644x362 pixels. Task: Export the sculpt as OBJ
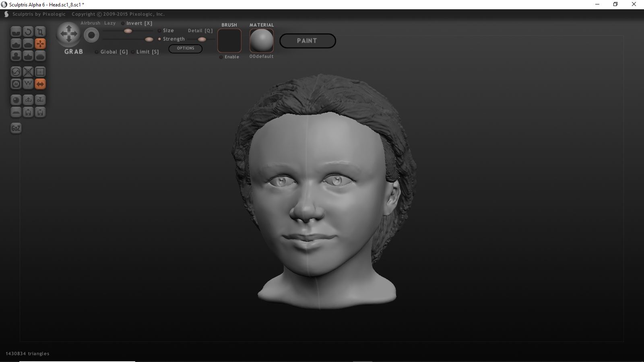pos(40,100)
